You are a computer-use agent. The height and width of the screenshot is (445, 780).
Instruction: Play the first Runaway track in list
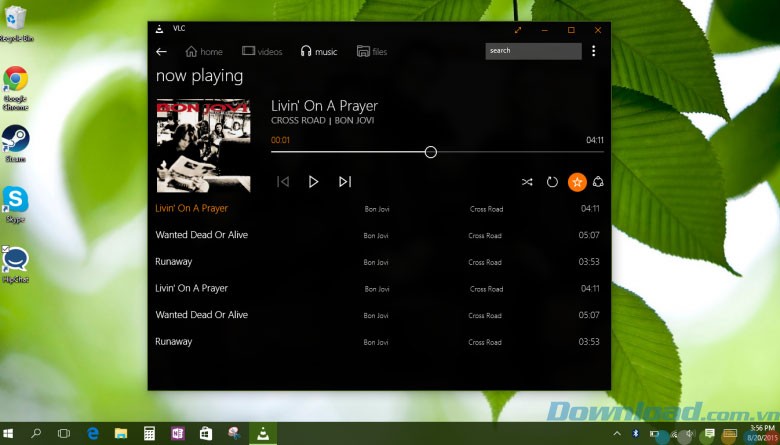(174, 262)
